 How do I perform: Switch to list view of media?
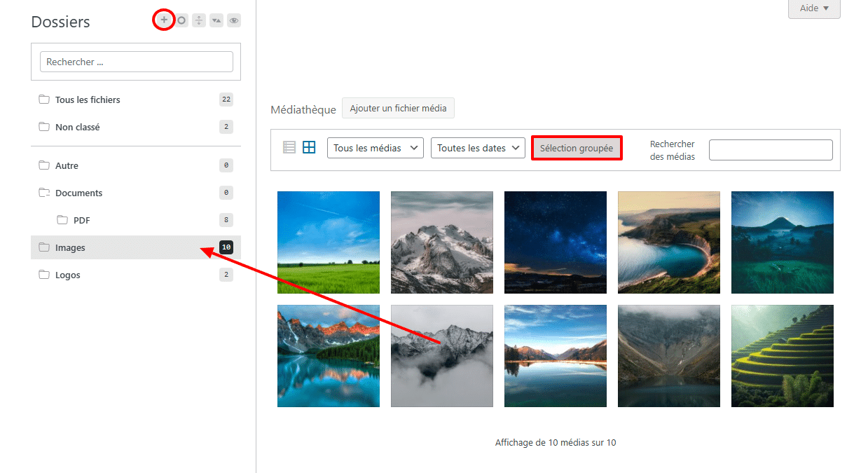289,147
